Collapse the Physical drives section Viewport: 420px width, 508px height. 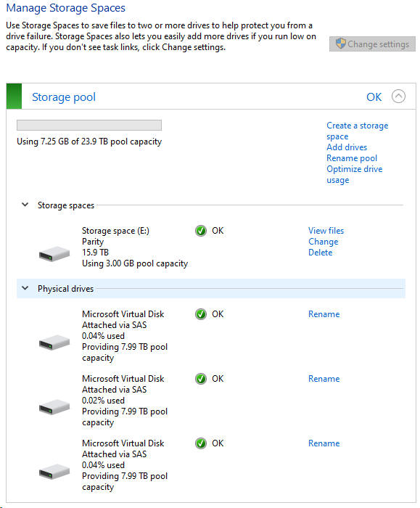pos(25,288)
